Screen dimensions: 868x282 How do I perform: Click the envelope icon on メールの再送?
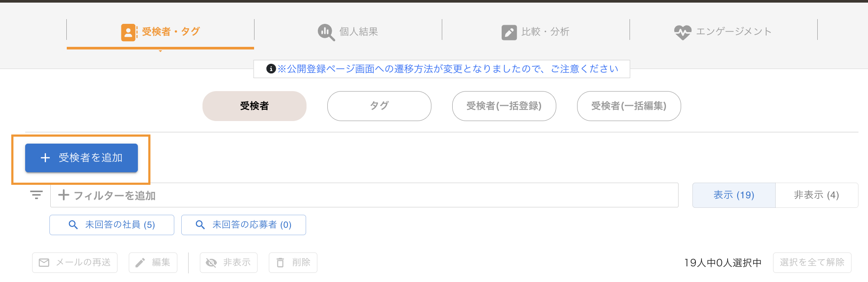coord(44,262)
